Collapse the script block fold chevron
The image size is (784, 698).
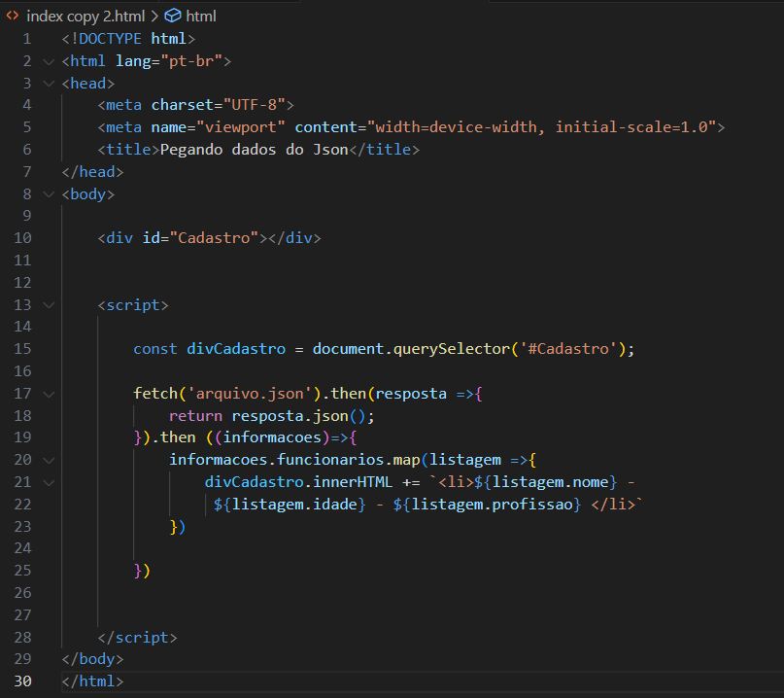pos(49,304)
